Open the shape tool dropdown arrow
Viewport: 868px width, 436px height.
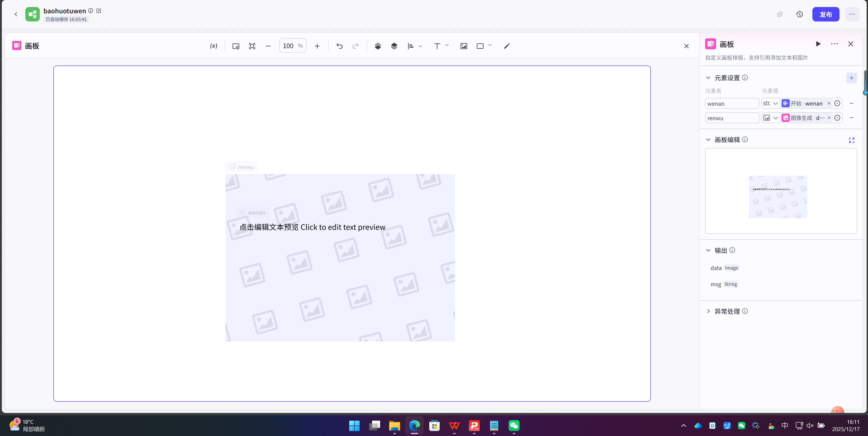[x=490, y=45]
